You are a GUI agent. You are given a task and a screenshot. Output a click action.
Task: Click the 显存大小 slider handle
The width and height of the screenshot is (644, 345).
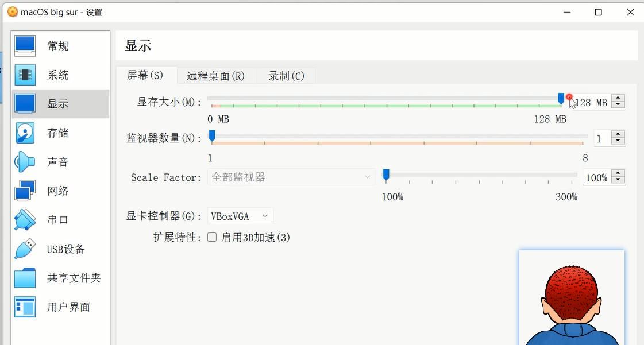(561, 99)
